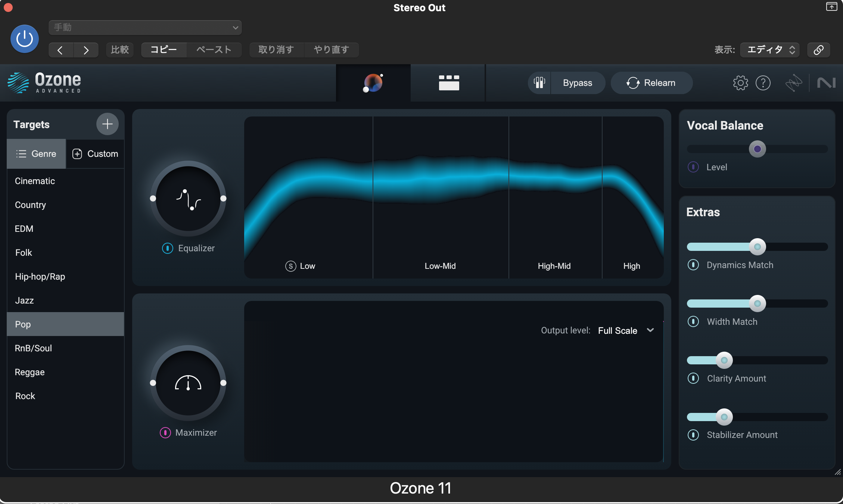Screen dimensions: 843x504
Task: Click the Bypass button
Action: (x=578, y=83)
